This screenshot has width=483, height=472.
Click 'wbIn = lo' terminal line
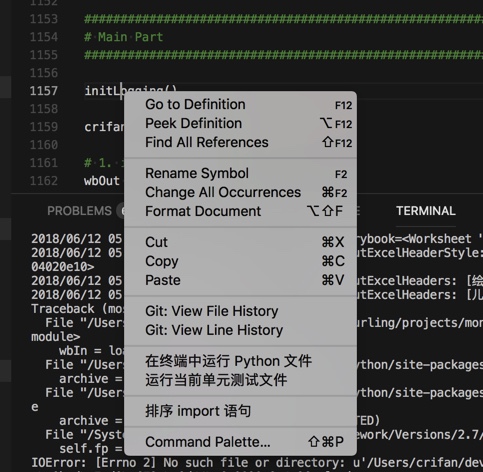(x=91, y=351)
